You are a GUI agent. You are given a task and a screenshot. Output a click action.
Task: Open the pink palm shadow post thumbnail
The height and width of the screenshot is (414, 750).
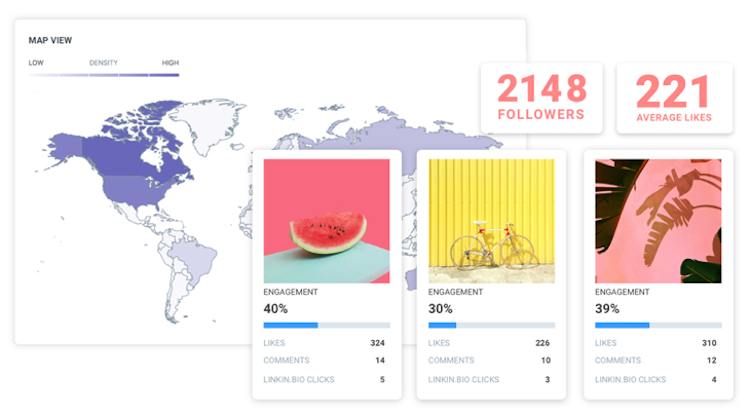click(x=658, y=221)
